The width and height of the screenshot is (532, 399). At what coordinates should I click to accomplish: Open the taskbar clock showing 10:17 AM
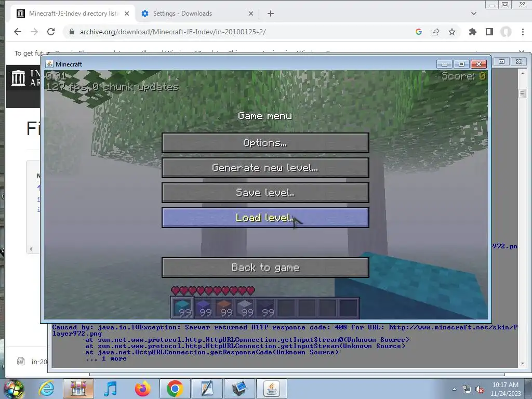point(505,389)
